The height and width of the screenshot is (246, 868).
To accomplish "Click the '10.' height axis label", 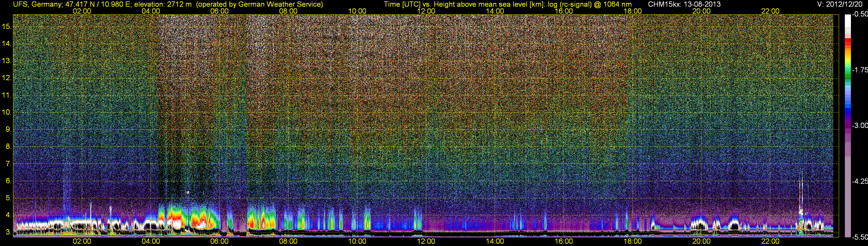I will click(6, 112).
